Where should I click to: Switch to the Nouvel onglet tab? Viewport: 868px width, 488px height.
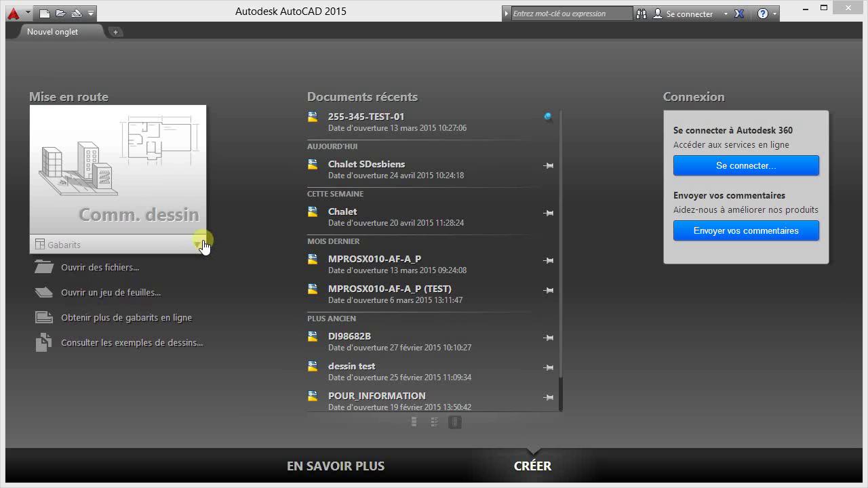[52, 31]
